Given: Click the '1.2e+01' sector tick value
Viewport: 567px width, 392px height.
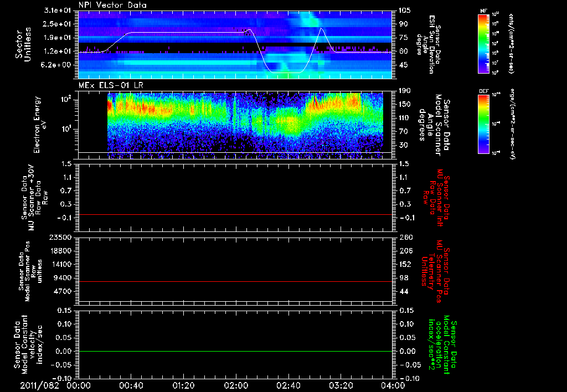Looking at the screenshot, I should pyautogui.click(x=58, y=51).
